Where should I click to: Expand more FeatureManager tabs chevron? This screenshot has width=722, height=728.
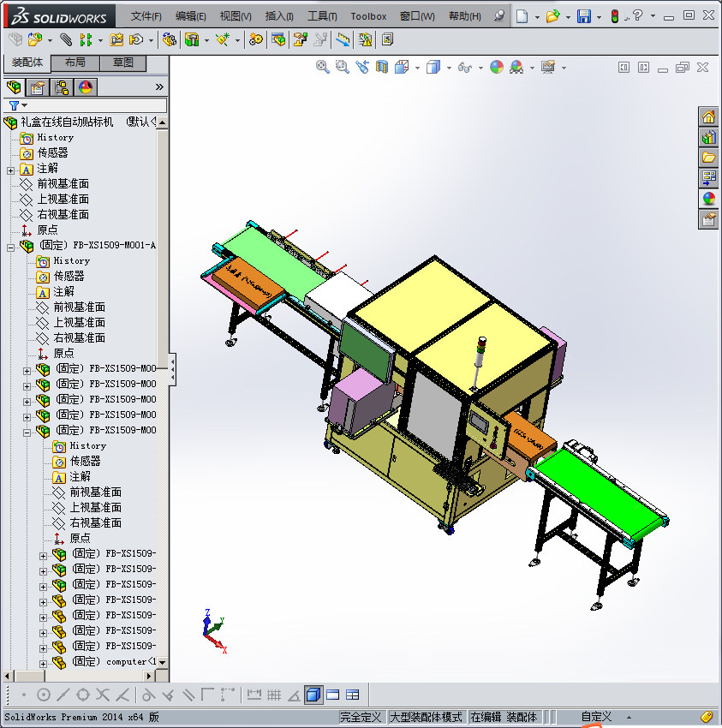(159, 87)
